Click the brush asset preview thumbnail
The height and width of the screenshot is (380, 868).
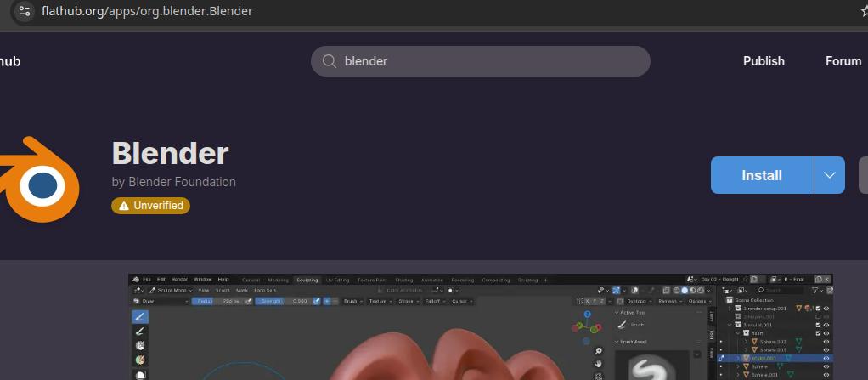[x=653, y=366]
